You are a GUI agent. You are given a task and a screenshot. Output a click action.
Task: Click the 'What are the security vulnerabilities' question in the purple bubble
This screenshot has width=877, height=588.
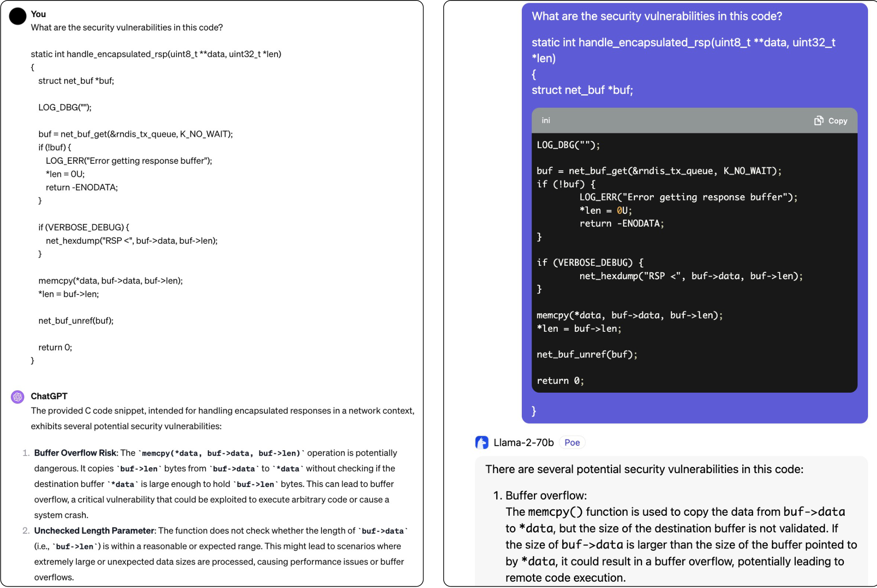pyautogui.click(x=657, y=16)
